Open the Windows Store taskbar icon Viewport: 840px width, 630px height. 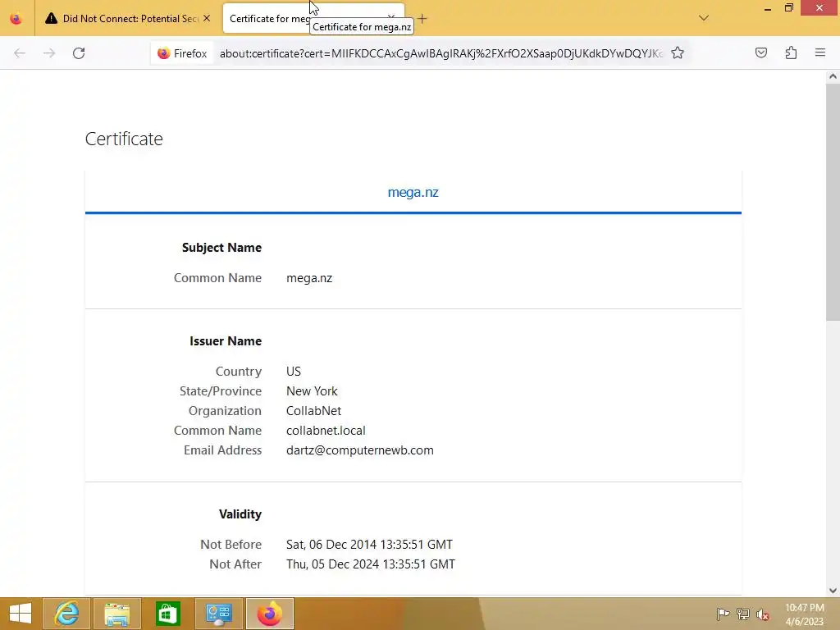167,614
